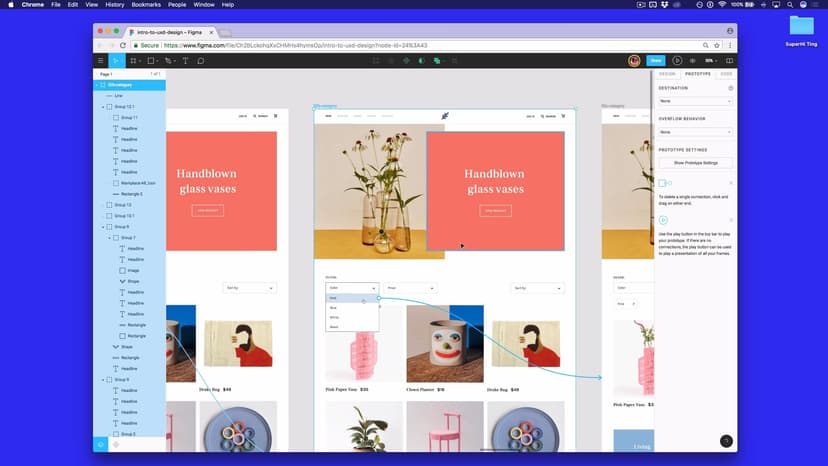Select the Move tool in toolbar
Viewport: 828px width, 466px height.
(116, 61)
